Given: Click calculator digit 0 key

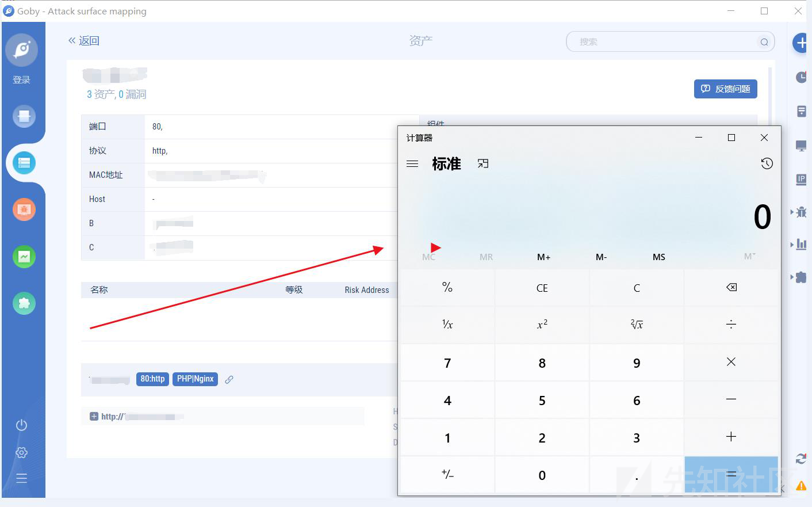Looking at the screenshot, I should [x=542, y=475].
